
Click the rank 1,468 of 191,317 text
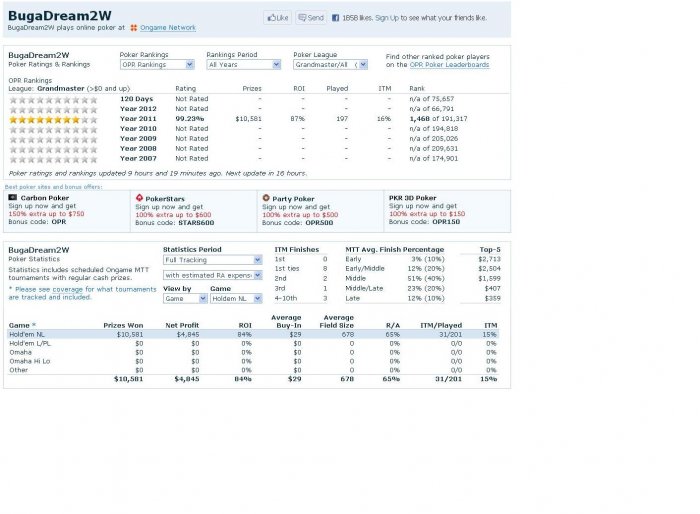tap(438, 119)
